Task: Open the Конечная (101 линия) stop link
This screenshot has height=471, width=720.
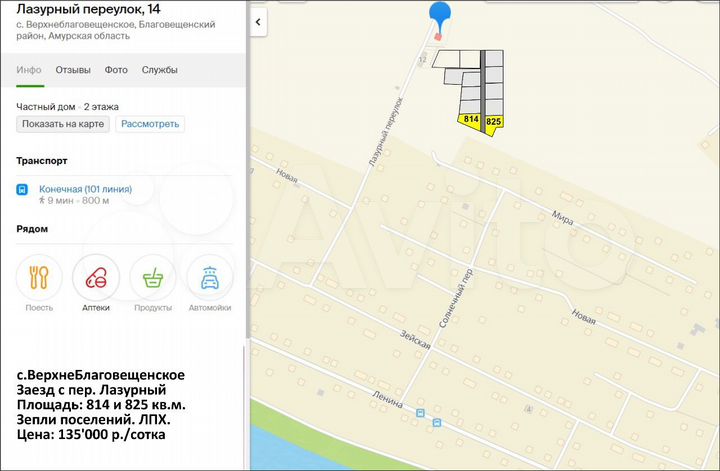Action: coord(85,189)
